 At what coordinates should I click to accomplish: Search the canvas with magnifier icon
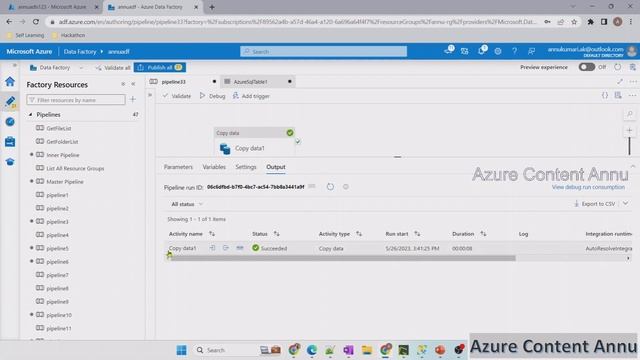click(x=630, y=114)
